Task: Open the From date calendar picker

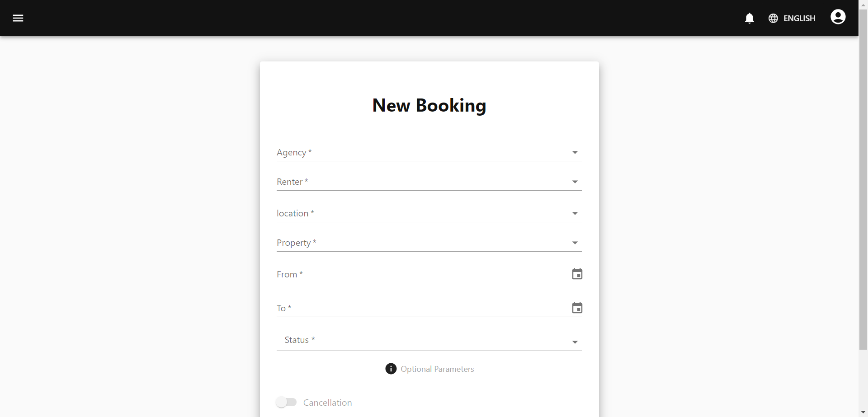Action: (x=577, y=274)
